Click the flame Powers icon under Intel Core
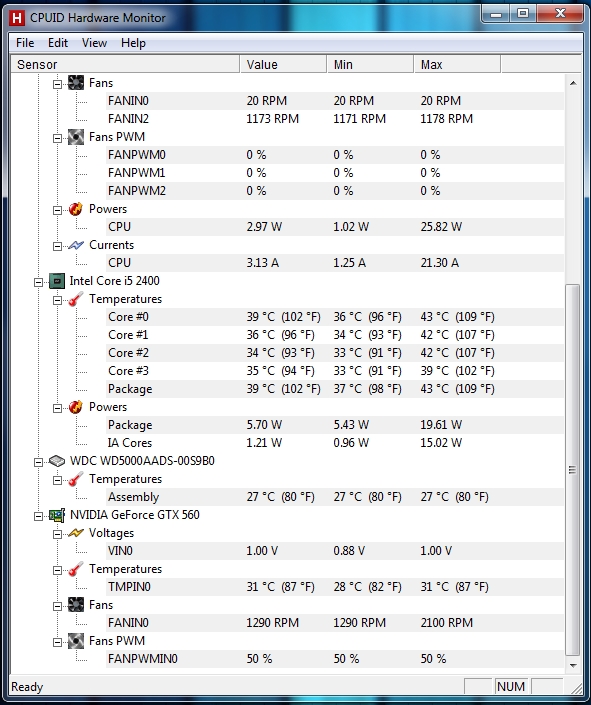The height and width of the screenshot is (705, 591). pos(76,407)
